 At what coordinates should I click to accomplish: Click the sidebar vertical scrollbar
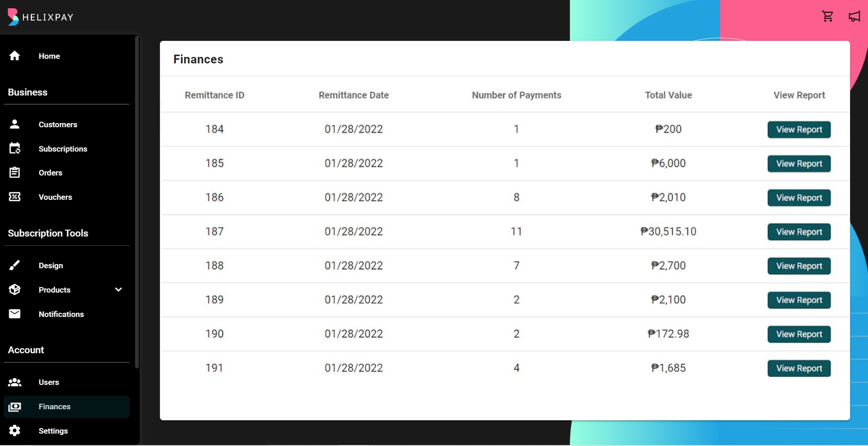(137, 202)
